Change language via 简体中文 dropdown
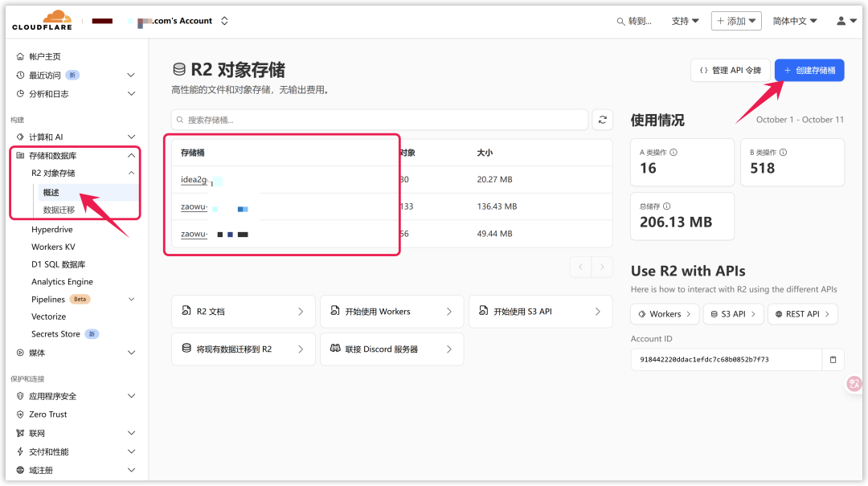The width and height of the screenshot is (868, 486). point(794,21)
